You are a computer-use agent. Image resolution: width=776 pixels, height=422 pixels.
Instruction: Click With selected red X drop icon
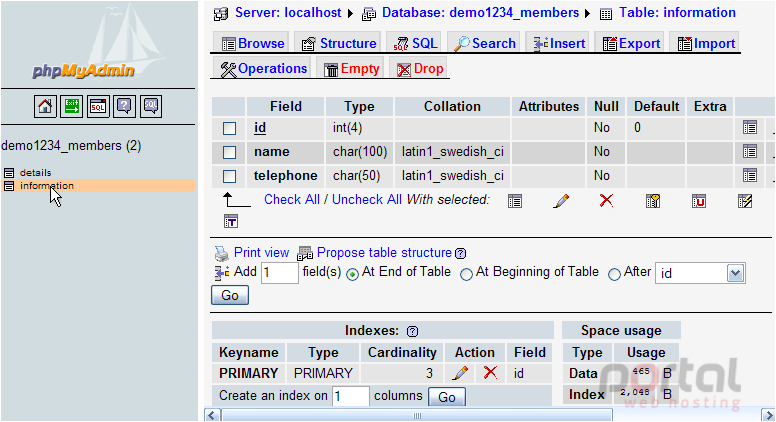606,200
